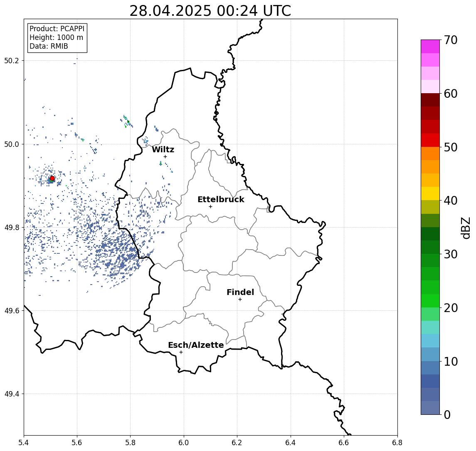Click the magenta swatch topping the colorbar
The image size is (476, 451).
pos(430,47)
